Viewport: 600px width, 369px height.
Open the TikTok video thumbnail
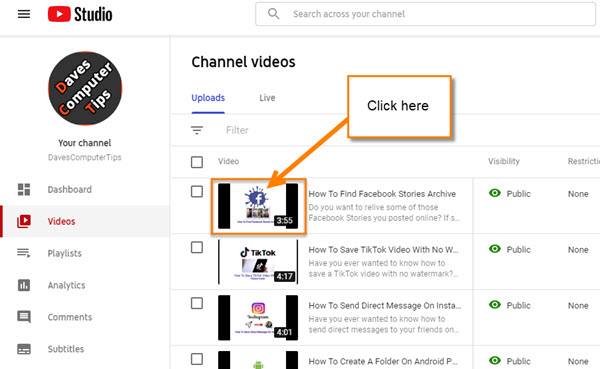(258, 262)
